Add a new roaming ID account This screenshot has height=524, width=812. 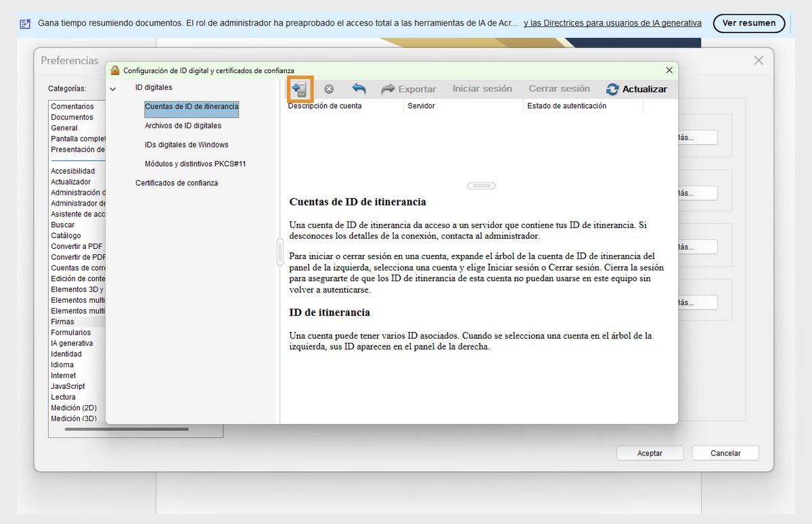pos(300,89)
